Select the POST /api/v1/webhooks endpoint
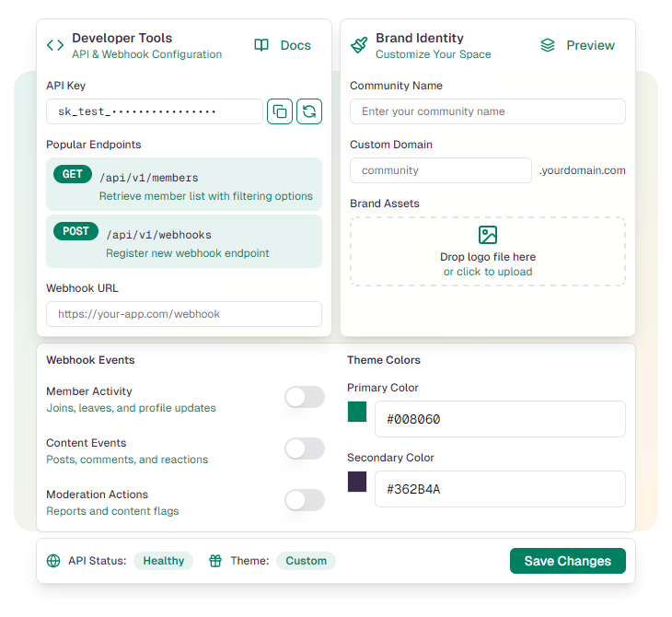The image size is (672, 617). [x=184, y=241]
